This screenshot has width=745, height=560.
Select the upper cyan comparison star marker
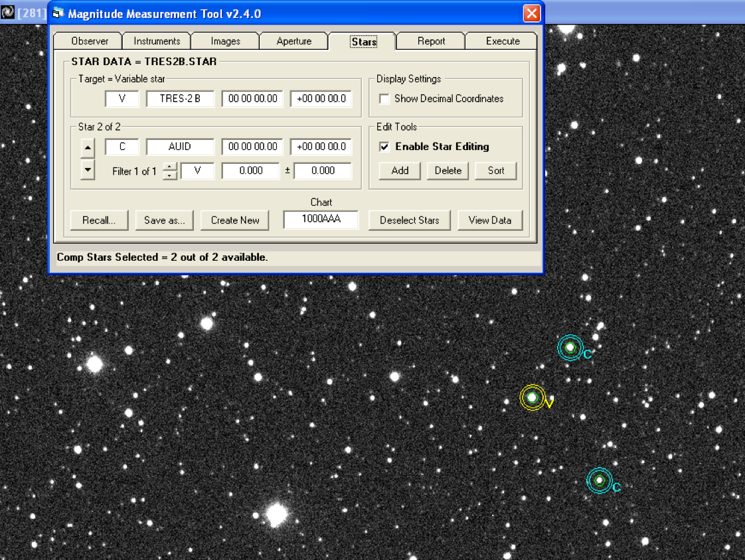570,348
